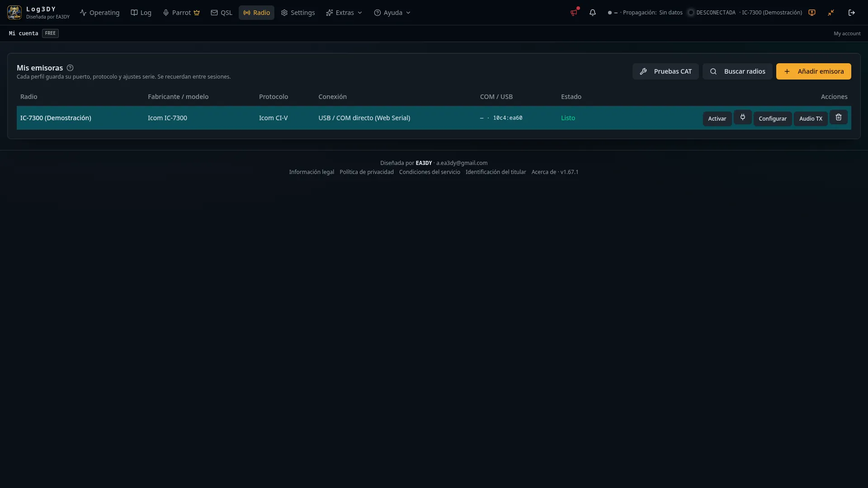Click the Buscar radios button
868x488 pixels.
(x=737, y=71)
